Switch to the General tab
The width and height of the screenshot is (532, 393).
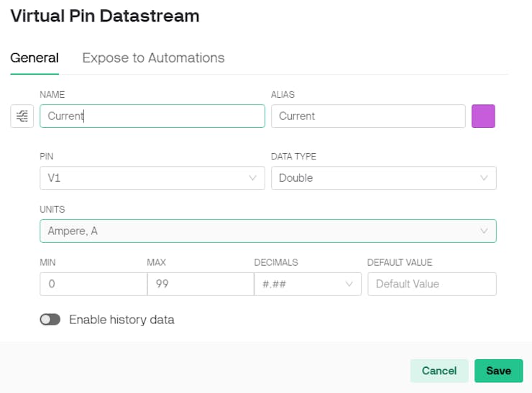click(x=35, y=58)
